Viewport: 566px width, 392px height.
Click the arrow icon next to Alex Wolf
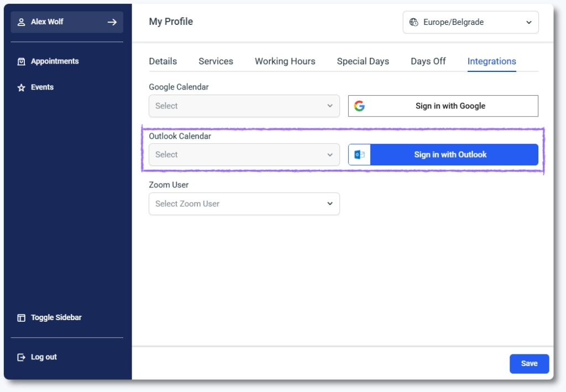[x=112, y=22]
